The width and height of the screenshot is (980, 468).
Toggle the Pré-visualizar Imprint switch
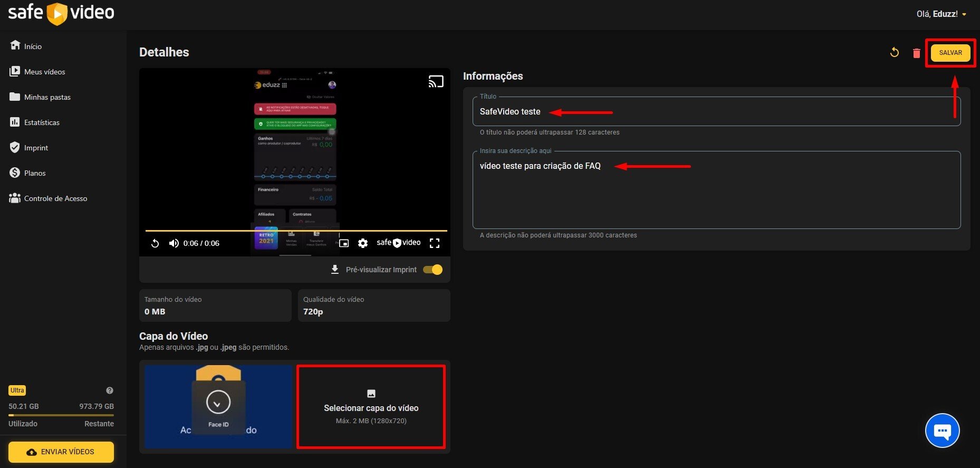pos(433,270)
